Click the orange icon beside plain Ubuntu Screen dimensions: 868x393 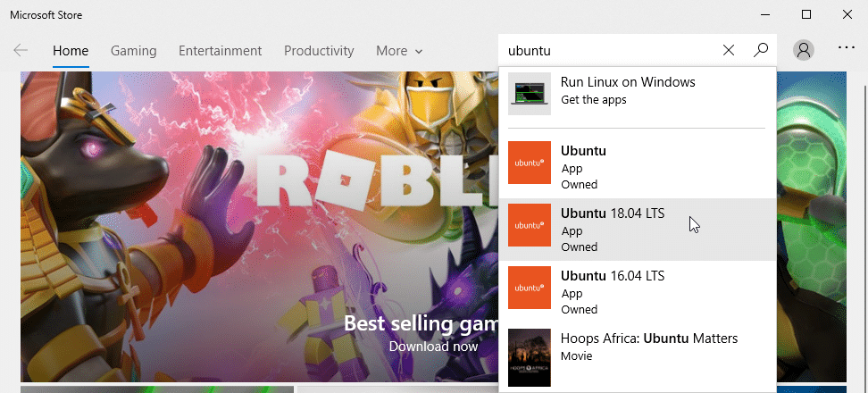[530, 163]
